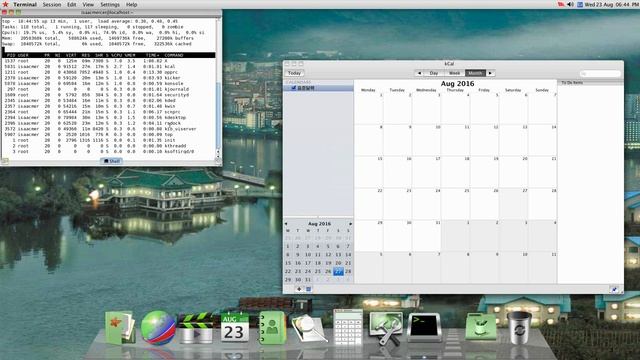640x360 pixels.
Task: Open the terminal icon in the dock
Action: point(424,327)
